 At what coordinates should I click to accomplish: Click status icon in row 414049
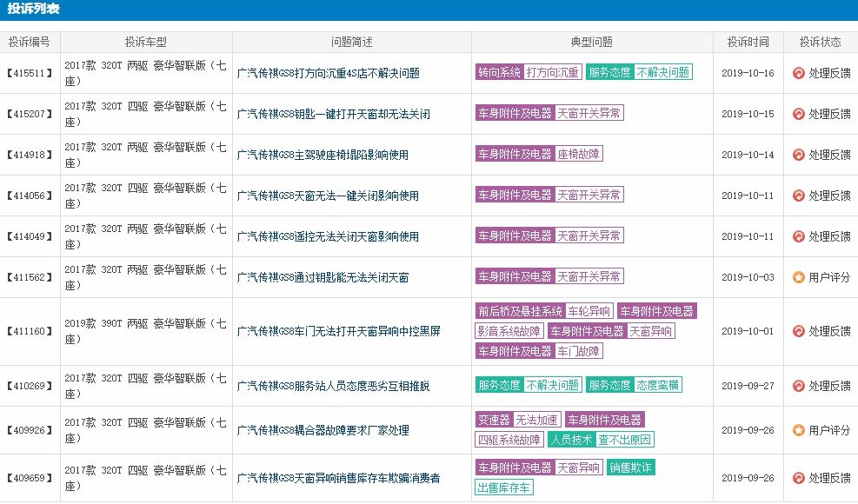pyautogui.click(x=798, y=236)
